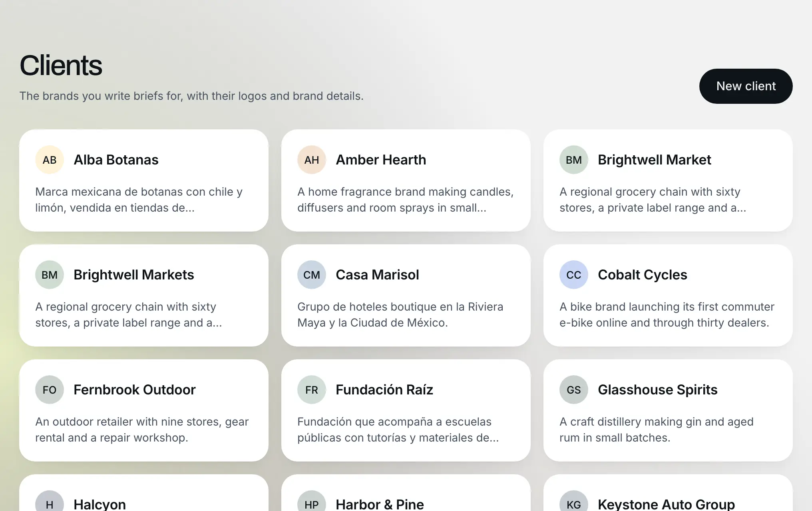Open the Keystone Auto Group client name

[x=666, y=504]
